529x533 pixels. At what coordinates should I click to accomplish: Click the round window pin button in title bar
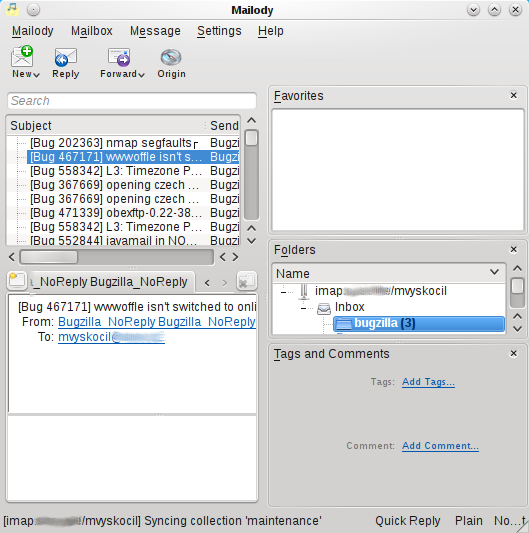33,10
